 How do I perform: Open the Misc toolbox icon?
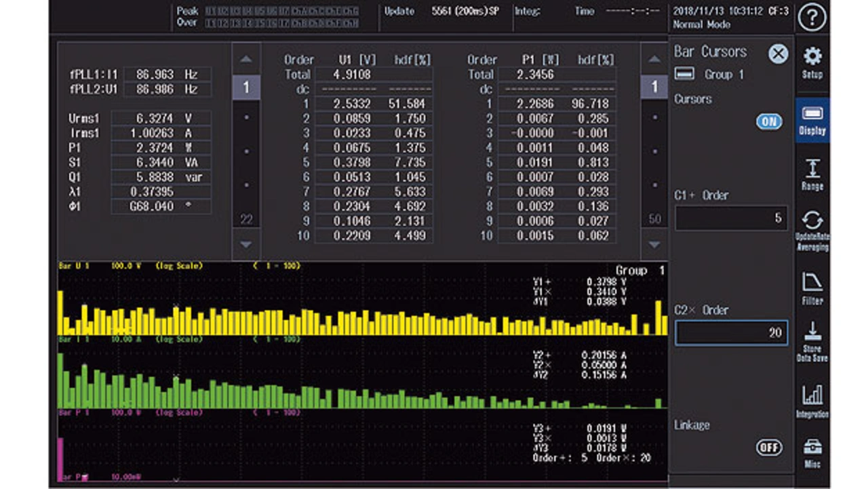812,453
